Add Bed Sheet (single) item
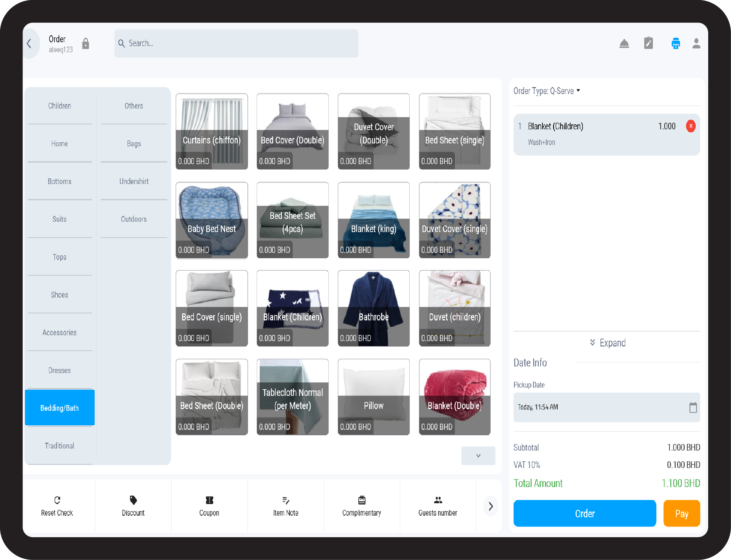Image resolution: width=731 pixels, height=560 pixels. (455, 131)
